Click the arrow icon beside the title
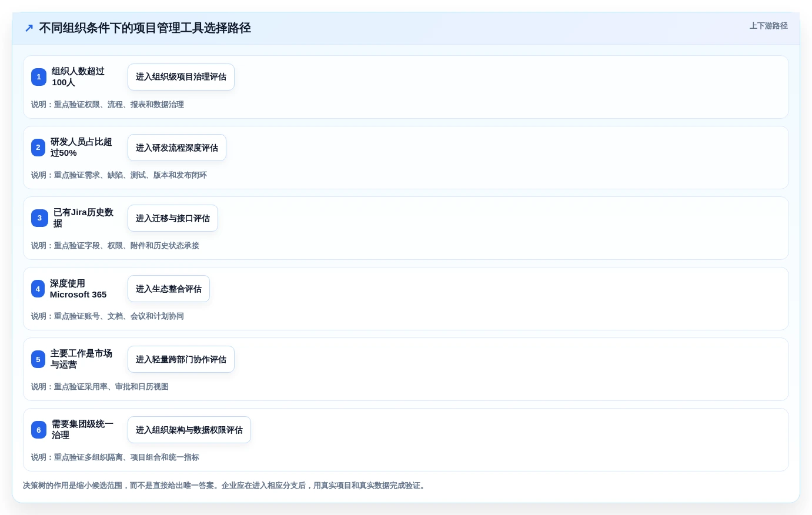 (29, 28)
